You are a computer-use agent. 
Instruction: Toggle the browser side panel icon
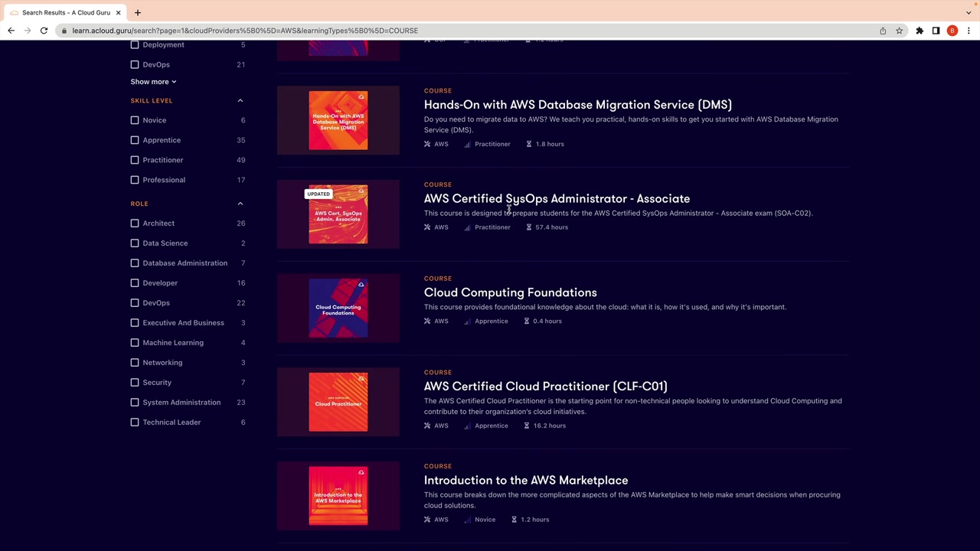[936, 31]
